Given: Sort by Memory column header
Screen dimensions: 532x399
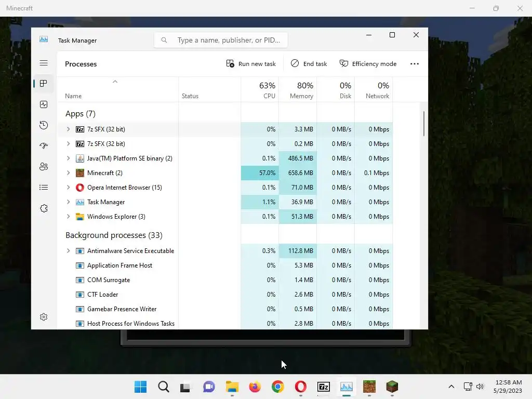Looking at the screenshot, I should point(298,89).
